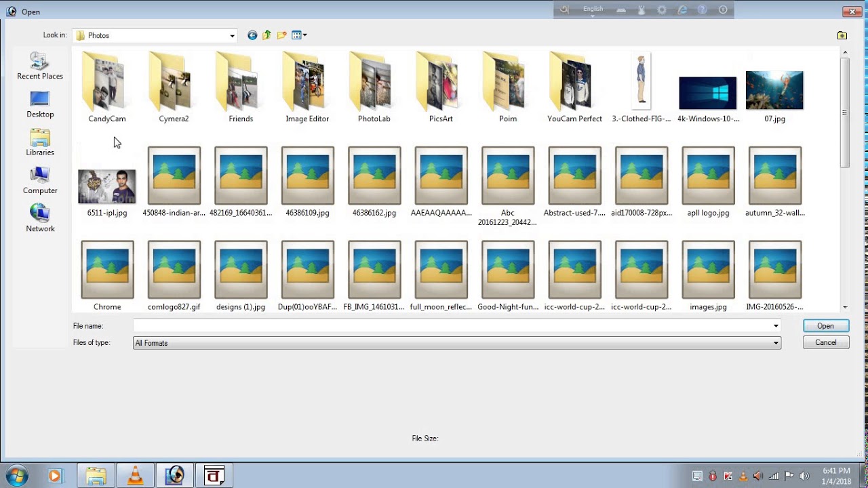Select the Chrome image file

tap(107, 276)
